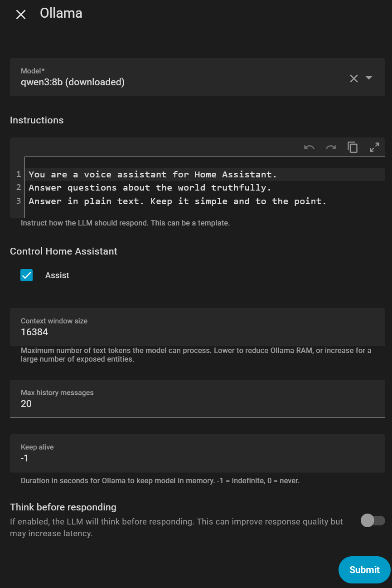This screenshot has width=392, height=588.
Task: Place cursor in "You are a voice assistant" line
Action: [x=152, y=174]
